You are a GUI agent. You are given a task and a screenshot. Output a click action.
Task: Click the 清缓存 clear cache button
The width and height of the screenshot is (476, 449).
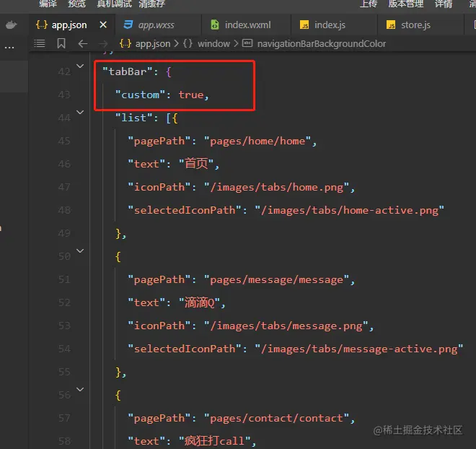point(151,4)
